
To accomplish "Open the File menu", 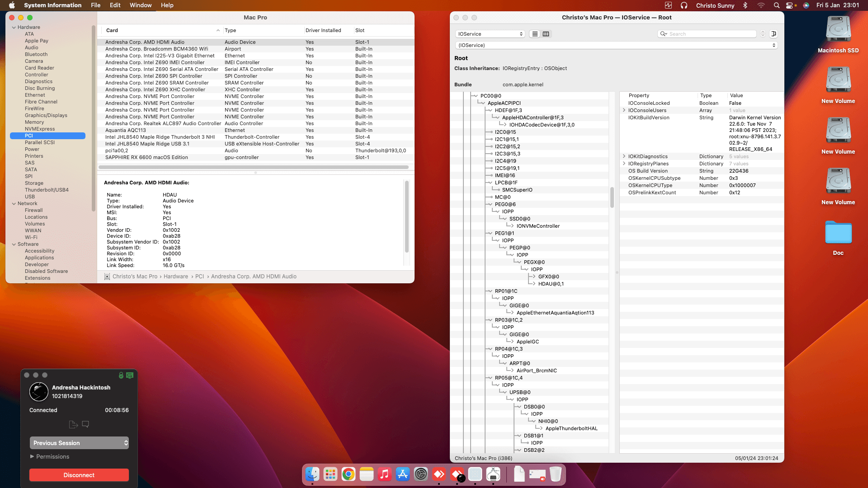I will (x=95, y=5).
